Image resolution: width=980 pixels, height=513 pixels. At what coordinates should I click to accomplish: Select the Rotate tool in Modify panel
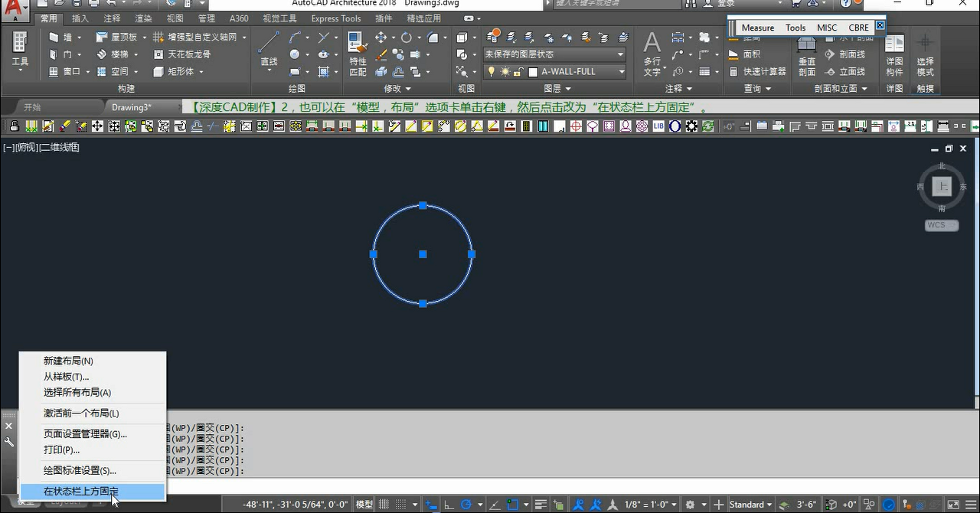406,38
